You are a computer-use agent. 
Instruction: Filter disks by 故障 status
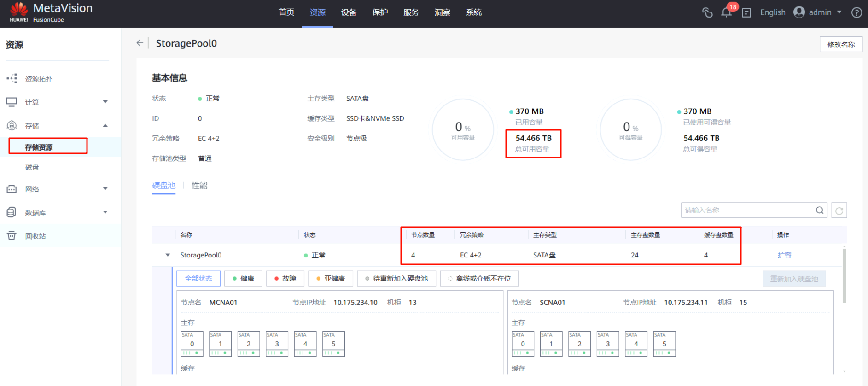point(285,279)
